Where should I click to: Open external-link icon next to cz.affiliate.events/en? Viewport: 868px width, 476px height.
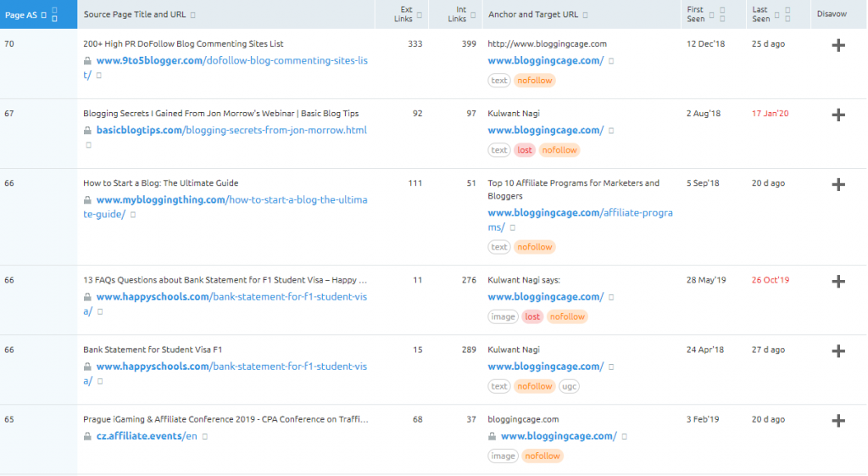coord(205,437)
